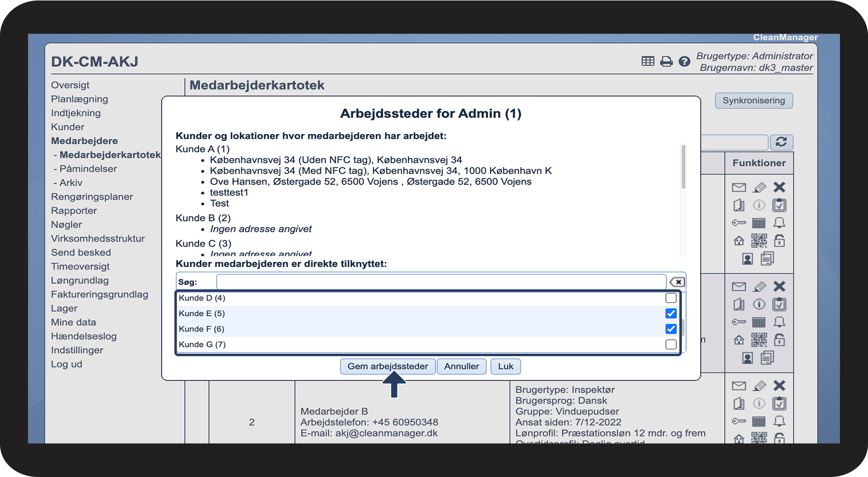This screenshot has width=868, height=477.
Task: Click the pencil edit icon in Medarbejder B's row
Action: click(x=759, y=386)
